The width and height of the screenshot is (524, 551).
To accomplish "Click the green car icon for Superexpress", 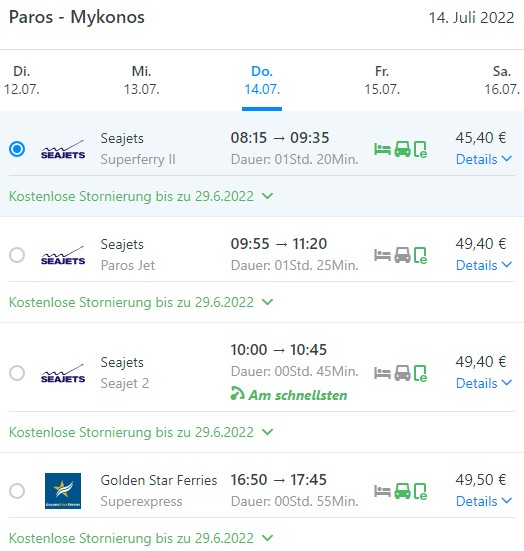I will [402, 491].
